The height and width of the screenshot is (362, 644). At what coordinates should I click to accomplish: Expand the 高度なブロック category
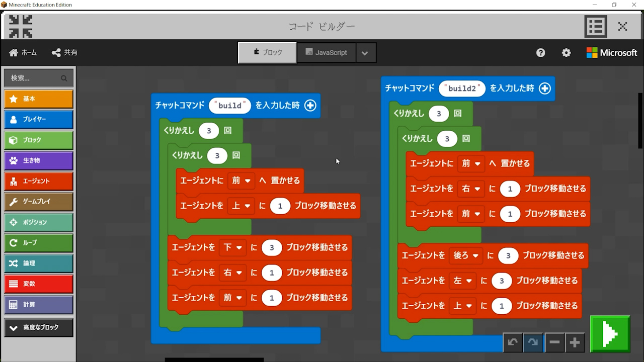39,327
